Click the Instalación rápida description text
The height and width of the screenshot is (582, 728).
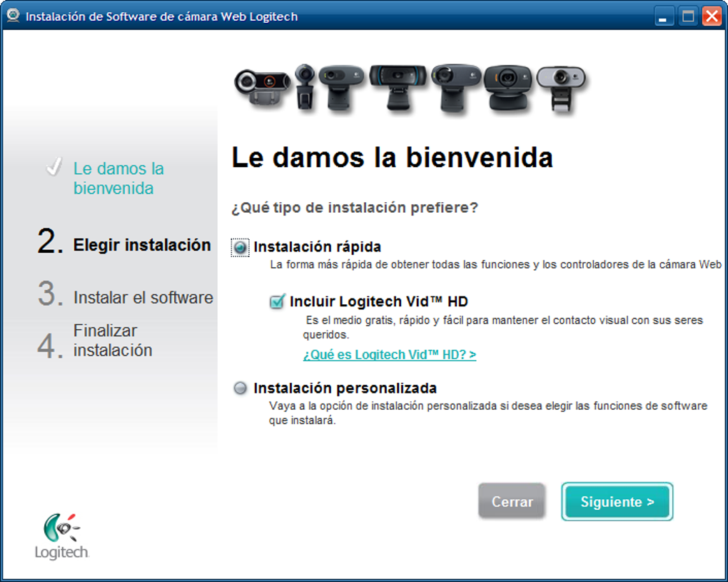coord(495,265)
